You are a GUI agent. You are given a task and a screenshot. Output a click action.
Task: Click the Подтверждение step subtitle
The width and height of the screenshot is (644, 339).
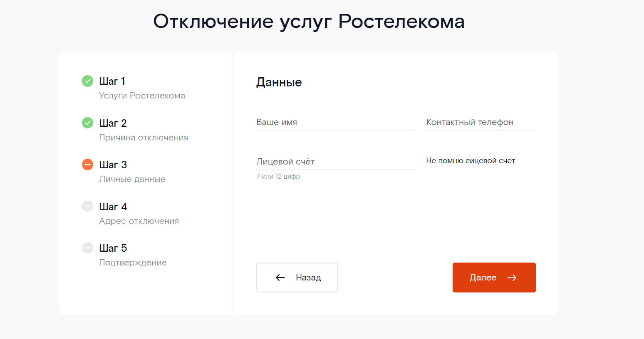click(133, 263)
